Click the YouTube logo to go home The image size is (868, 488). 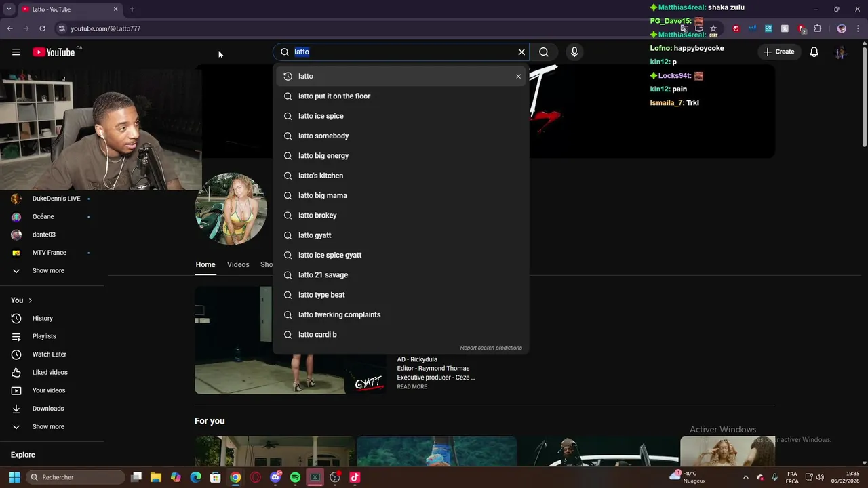54,52
